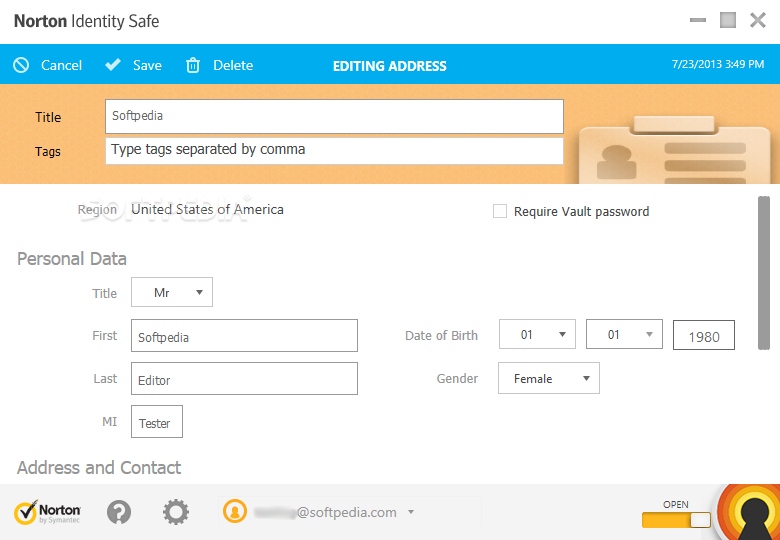Close the Norton Identity Safe window
The image size is (780, 540).
coord(758,20)
